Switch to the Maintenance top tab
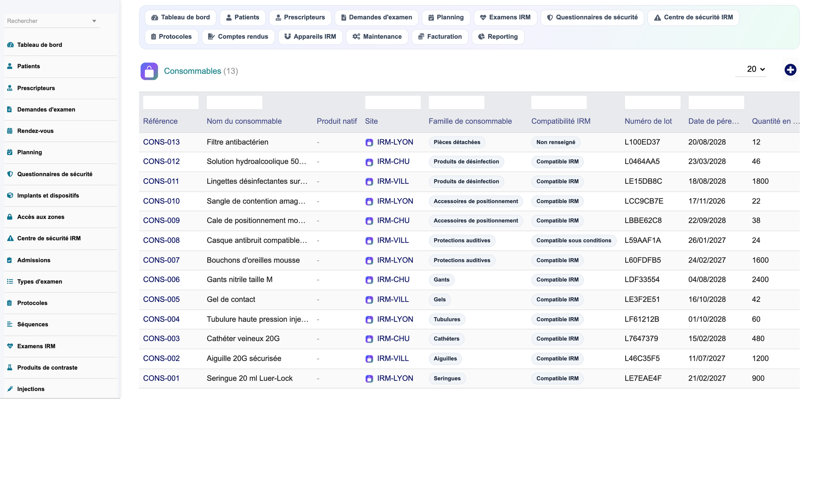Screen dimensions: 815x504 coord(377,37)
